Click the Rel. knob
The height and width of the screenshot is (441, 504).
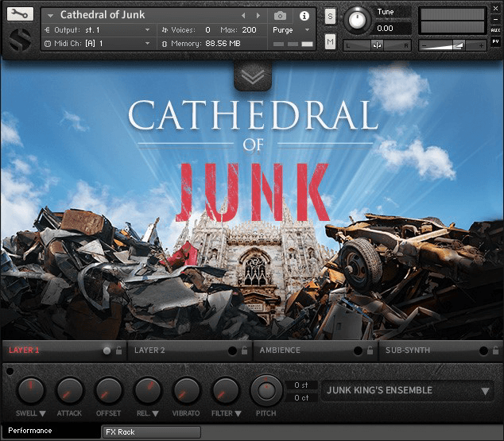pyautogui.click(x=148, y=390)
